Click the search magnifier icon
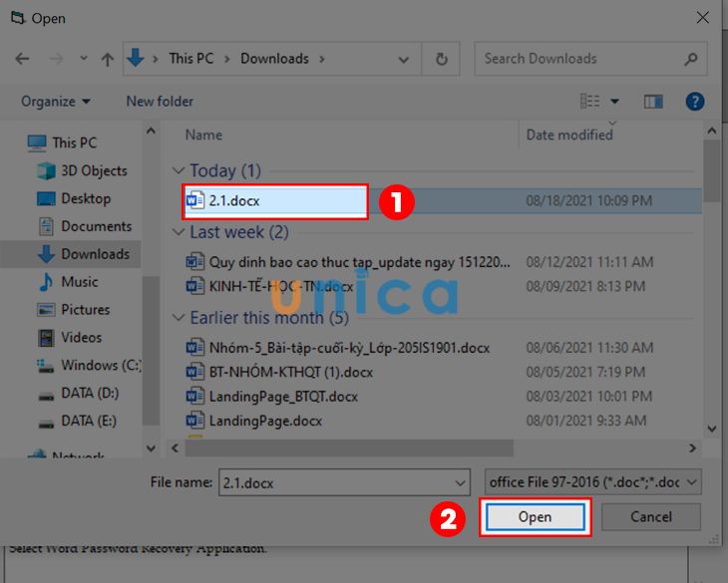Screen dimensions: 728x583 pos(691,59)
